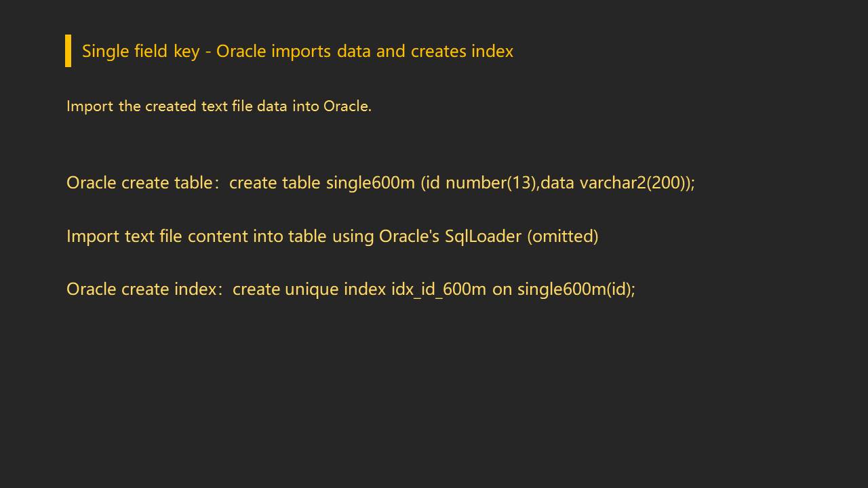Select the index name "idx_id_600m"
The height and width of the screenshot is (488, 868).
click(x=439, y=289)
